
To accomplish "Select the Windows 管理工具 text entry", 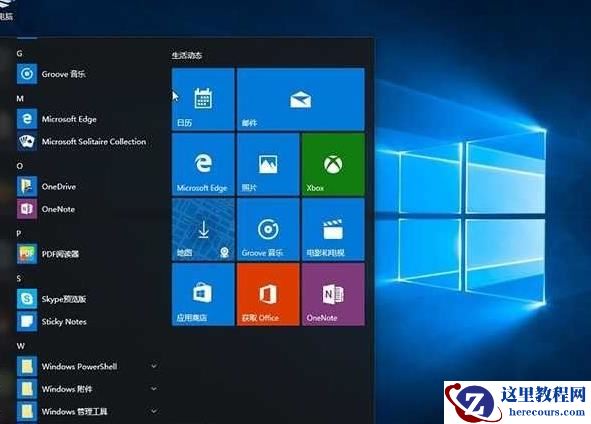I will (x=74, y=412).
